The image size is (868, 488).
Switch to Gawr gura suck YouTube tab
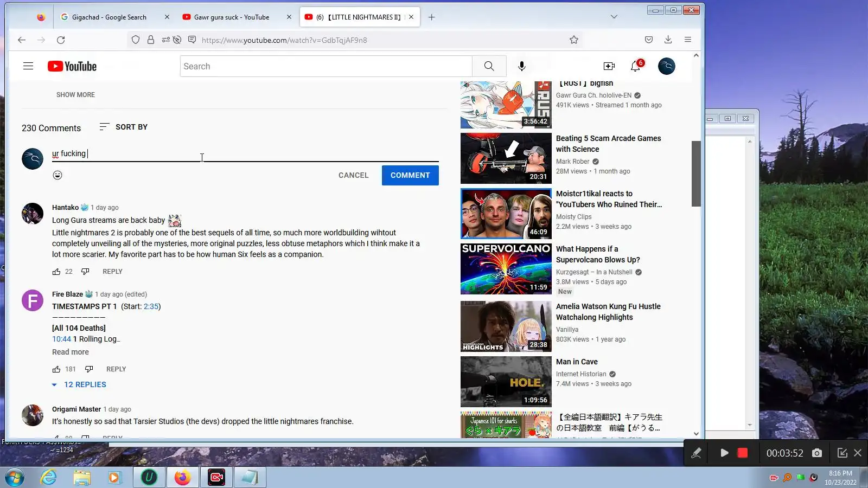[232, 17]
